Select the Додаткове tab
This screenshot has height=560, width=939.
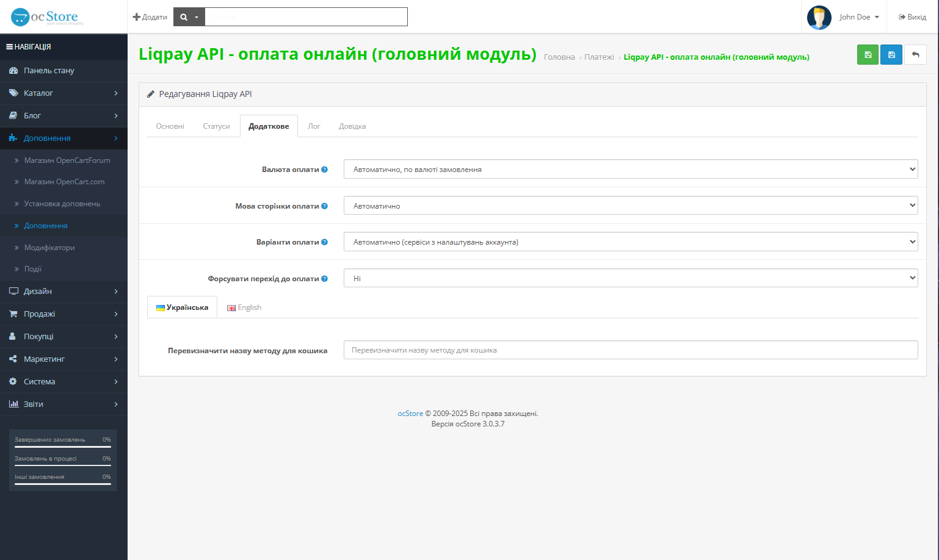coord(269,126)
